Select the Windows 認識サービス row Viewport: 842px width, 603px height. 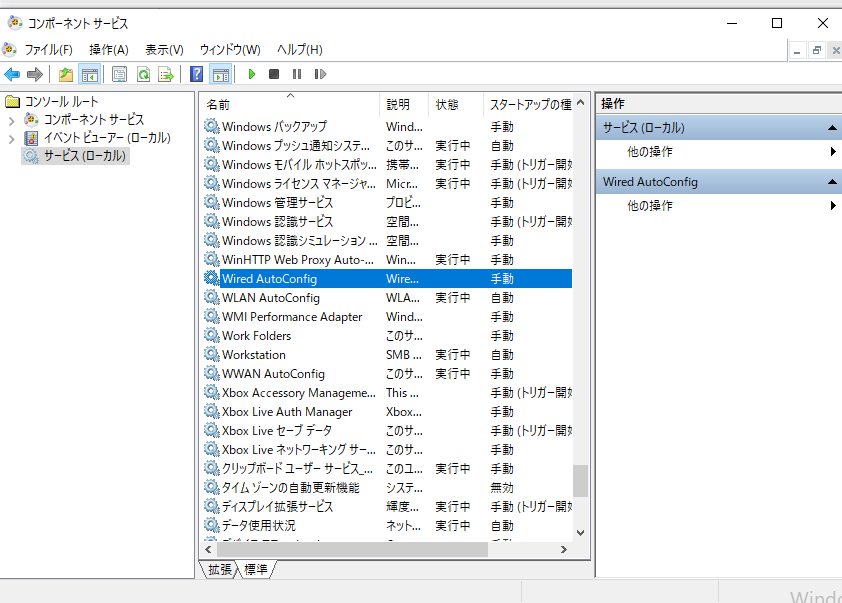[387, 222]
